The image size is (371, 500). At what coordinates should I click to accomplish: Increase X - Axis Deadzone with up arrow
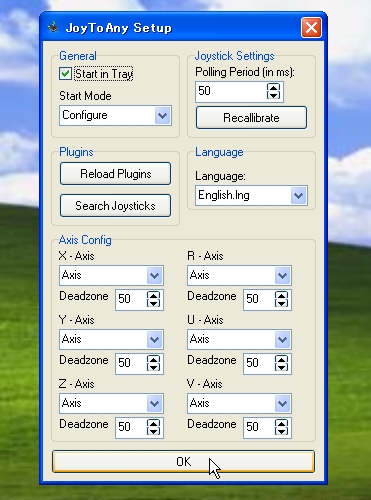pyautogui.click(x=153, y=295)
